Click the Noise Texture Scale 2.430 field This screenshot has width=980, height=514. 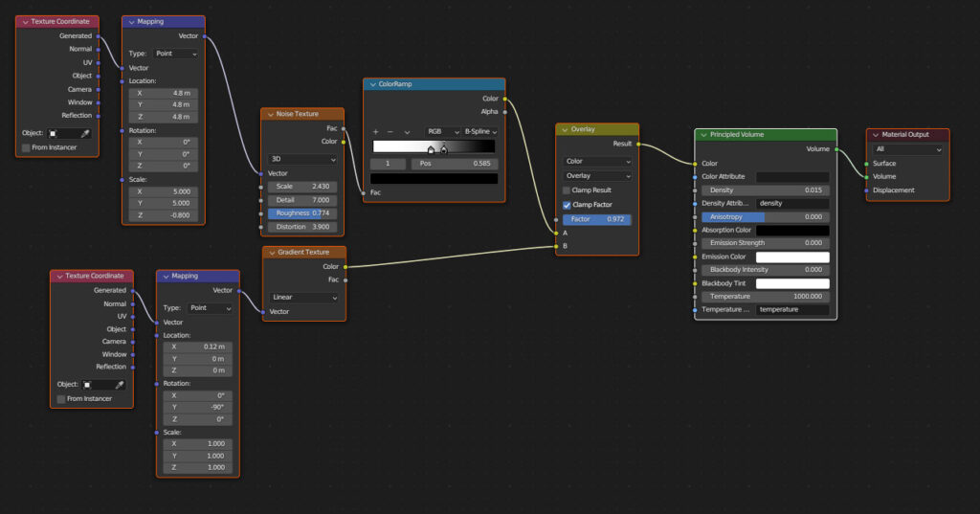coord(302,187)
